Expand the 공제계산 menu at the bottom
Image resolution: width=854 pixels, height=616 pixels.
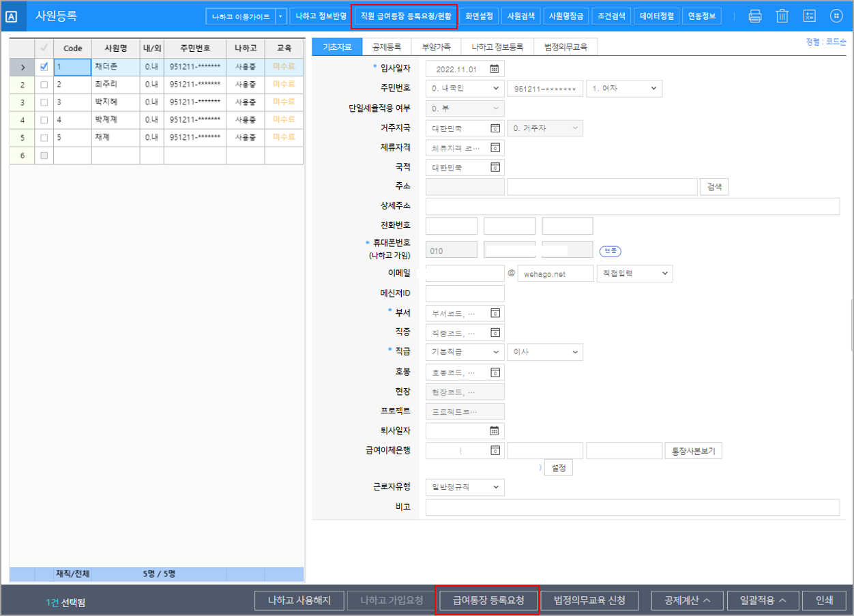687,600
